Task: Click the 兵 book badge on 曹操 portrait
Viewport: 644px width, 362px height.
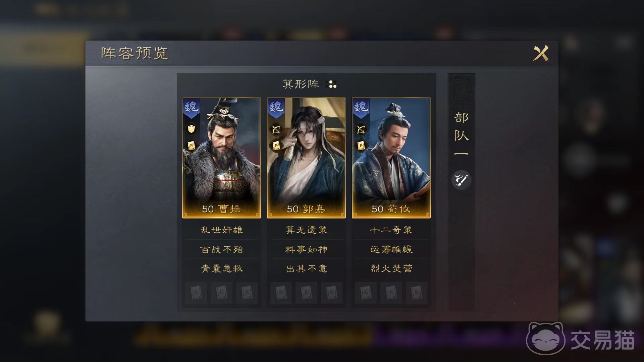Action: (191, 145)
